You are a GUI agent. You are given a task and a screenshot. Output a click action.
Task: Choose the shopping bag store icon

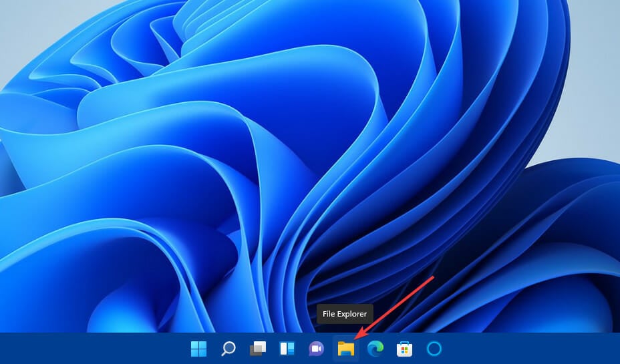click(x=404, y=349)
